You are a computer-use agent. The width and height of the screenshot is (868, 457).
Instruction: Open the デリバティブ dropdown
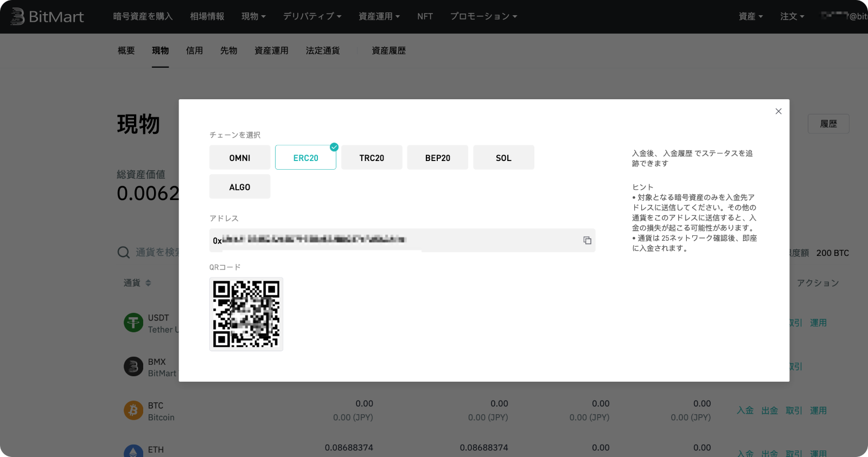coord(312,16)
